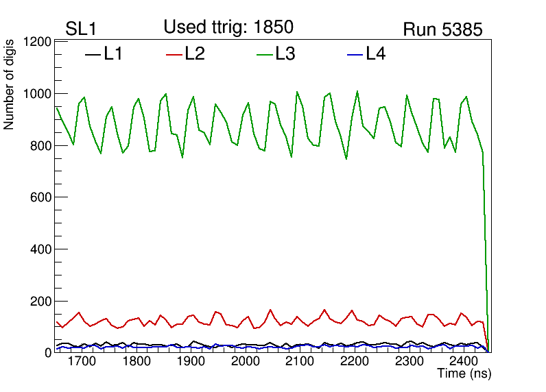
Task: Select the 'Number of digis' y-axis title
Action: tap(10, 84)
